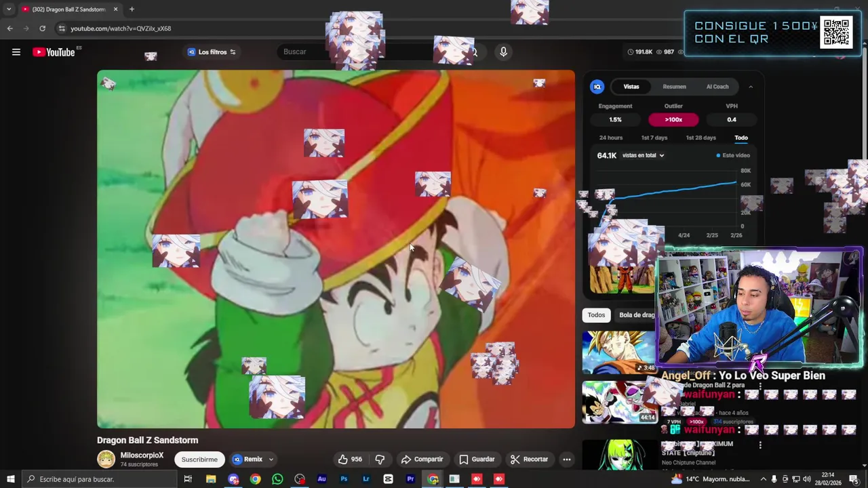Open Windows notification center
The width and height of the screenshot is (868, 488).
click(854, 479)
